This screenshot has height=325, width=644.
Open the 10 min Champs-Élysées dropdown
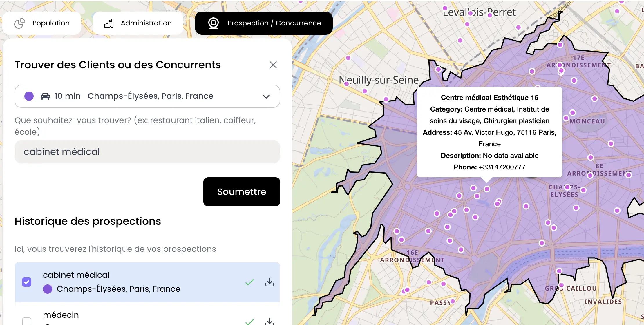(147, 96)
